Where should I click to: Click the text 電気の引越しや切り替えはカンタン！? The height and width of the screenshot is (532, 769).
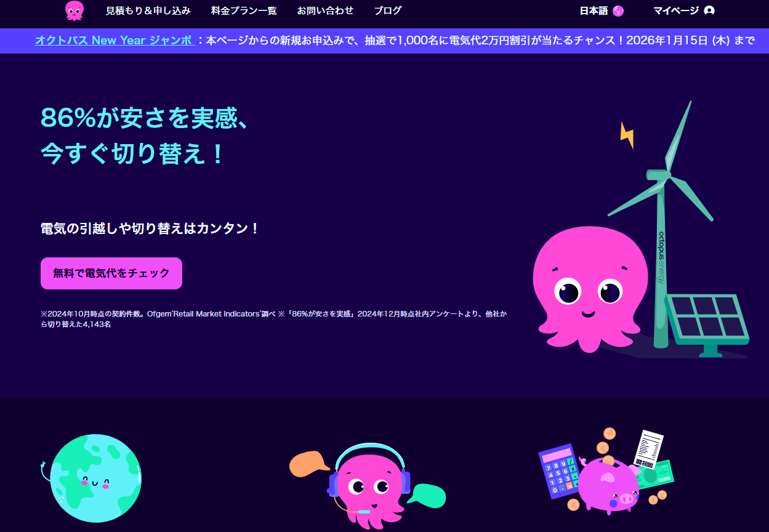point(150,228)
